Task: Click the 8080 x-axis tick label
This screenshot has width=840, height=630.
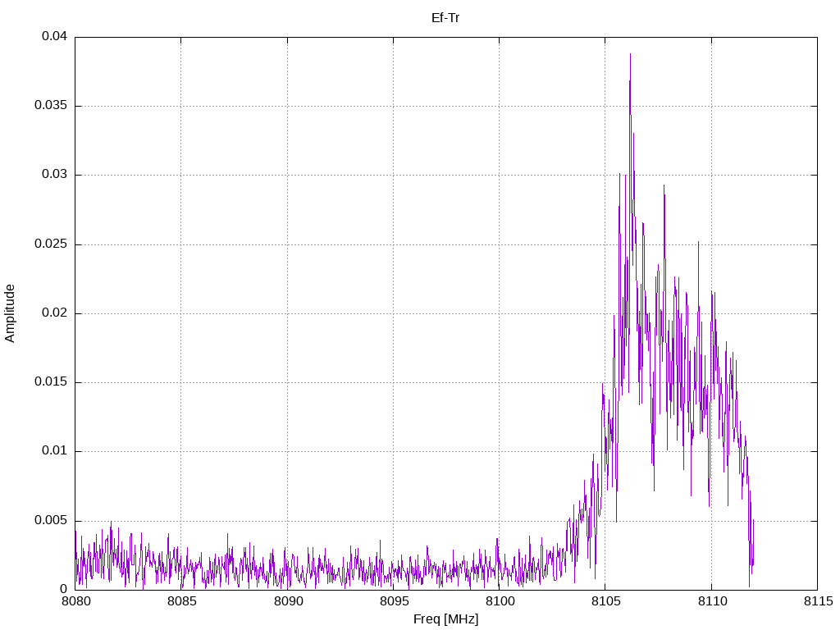Action: [x=75, y=601]
